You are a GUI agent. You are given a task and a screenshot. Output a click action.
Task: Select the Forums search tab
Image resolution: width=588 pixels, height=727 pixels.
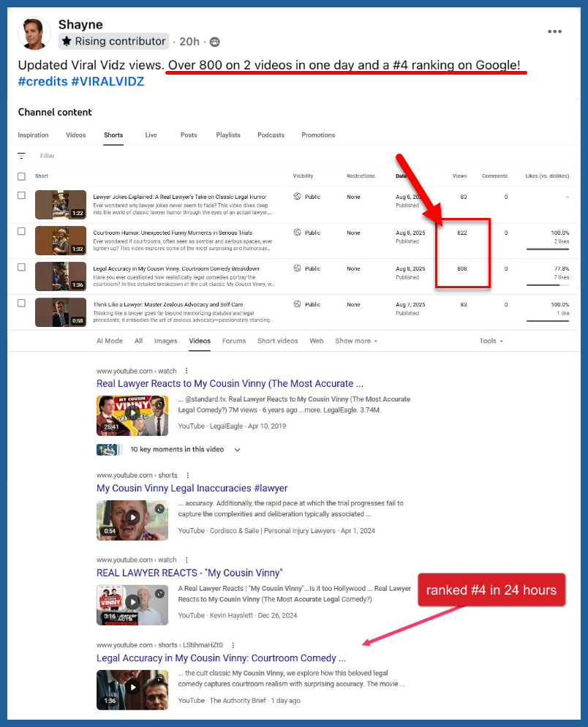tap(234, 341)
